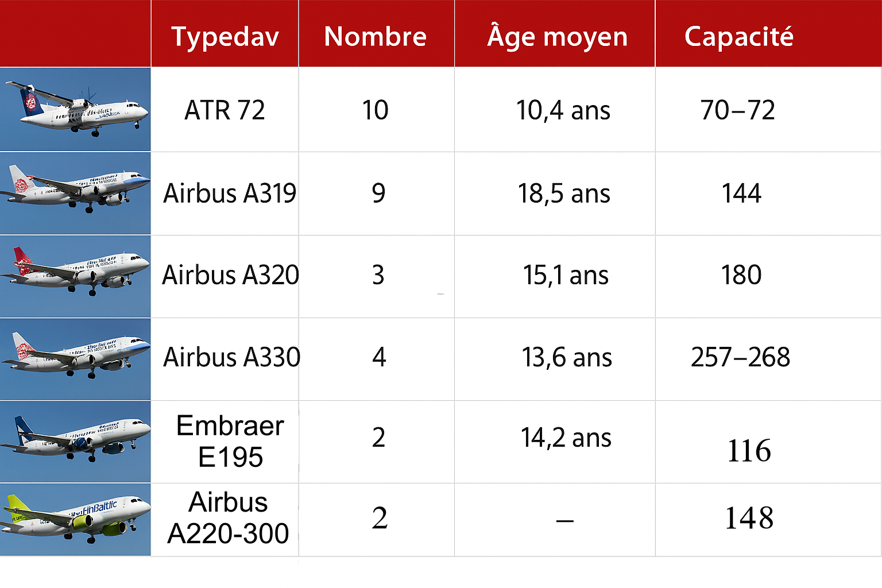
Task: Click the 10,4 ans age cell
Action: coord(563,110)
